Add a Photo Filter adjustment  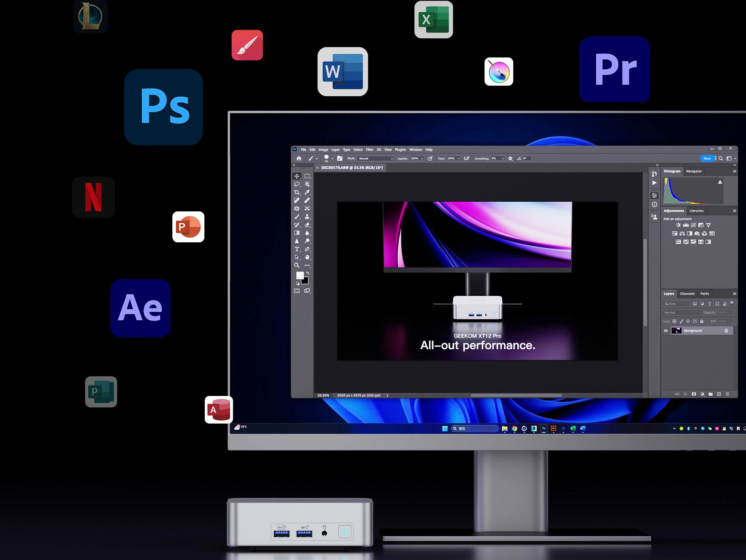point(697,234)
